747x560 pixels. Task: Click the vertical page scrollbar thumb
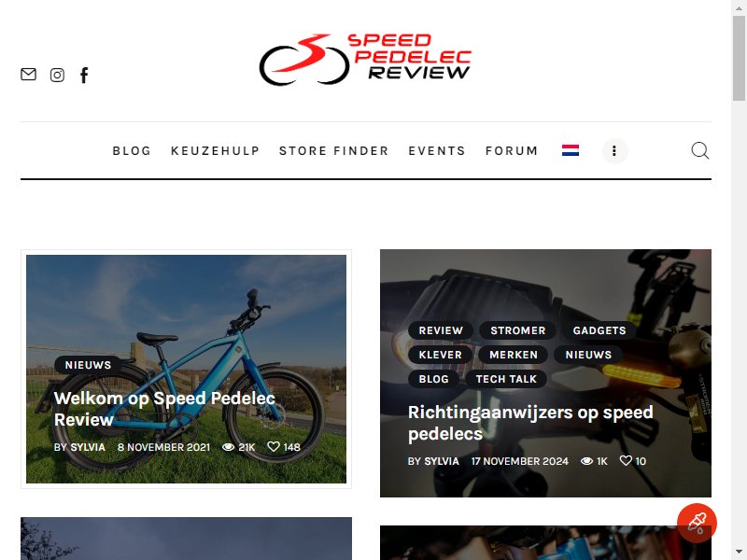[739, 57]
